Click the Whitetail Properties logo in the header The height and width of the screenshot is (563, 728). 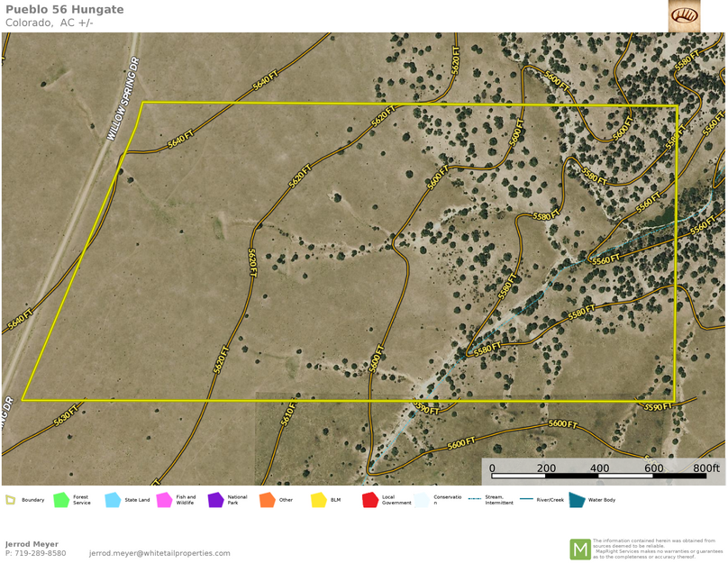(x=684, y=16)
